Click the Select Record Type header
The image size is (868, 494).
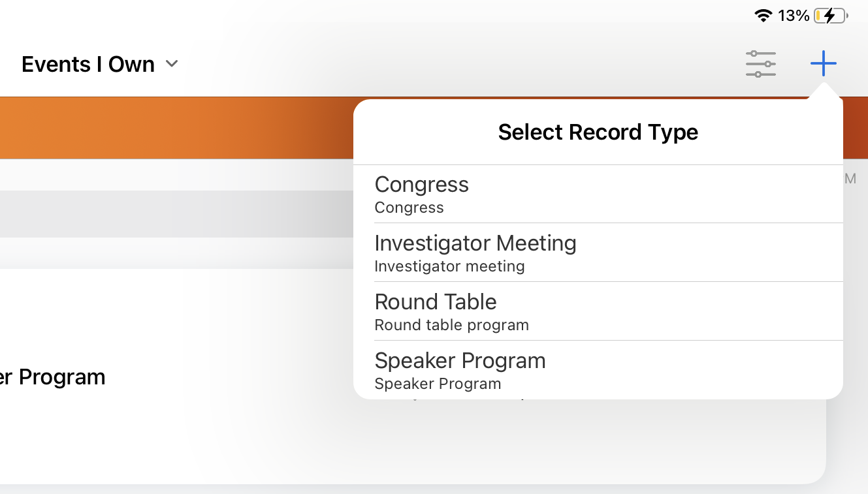coord(598,132)
